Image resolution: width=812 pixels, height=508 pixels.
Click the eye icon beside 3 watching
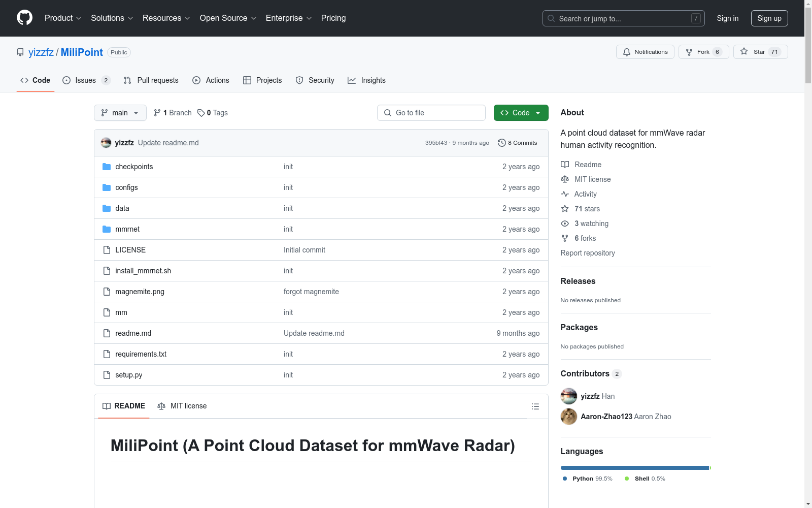tap(565, 224)
